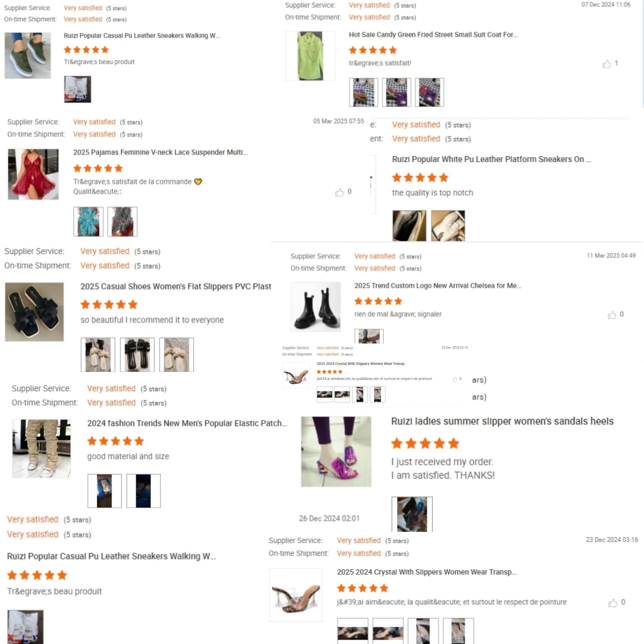Screen dimensions: 644x644
Task: Like the candy green suit coat review
Action: (x=606, y=64)
